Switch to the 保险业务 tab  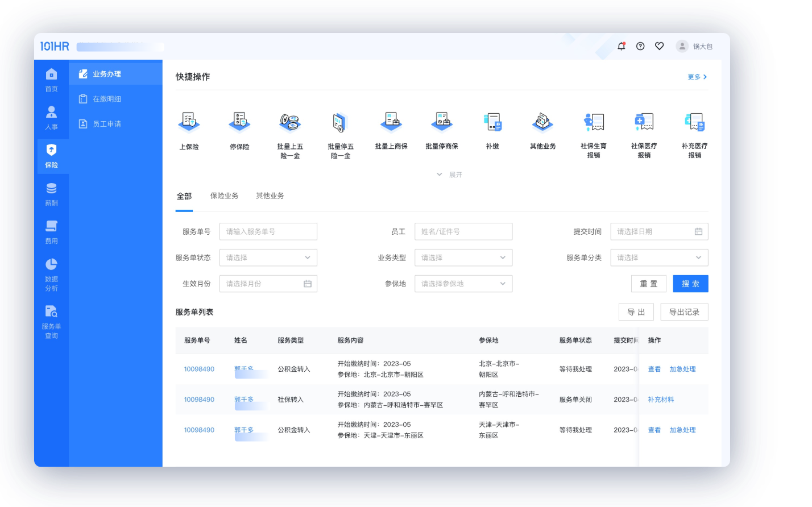coord(224,196)
